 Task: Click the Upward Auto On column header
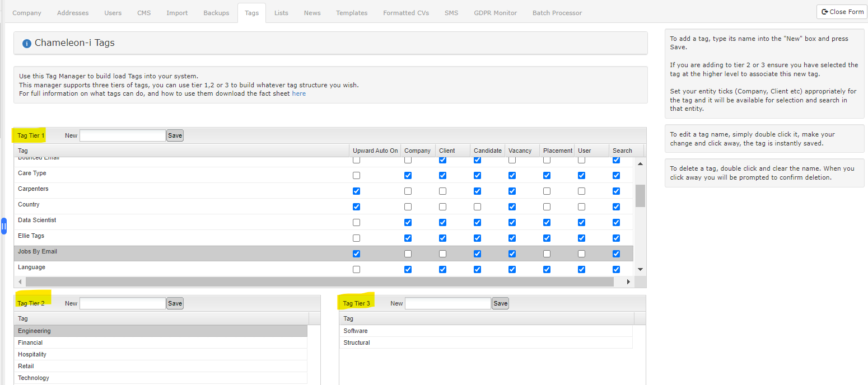(x=375, y=151)
